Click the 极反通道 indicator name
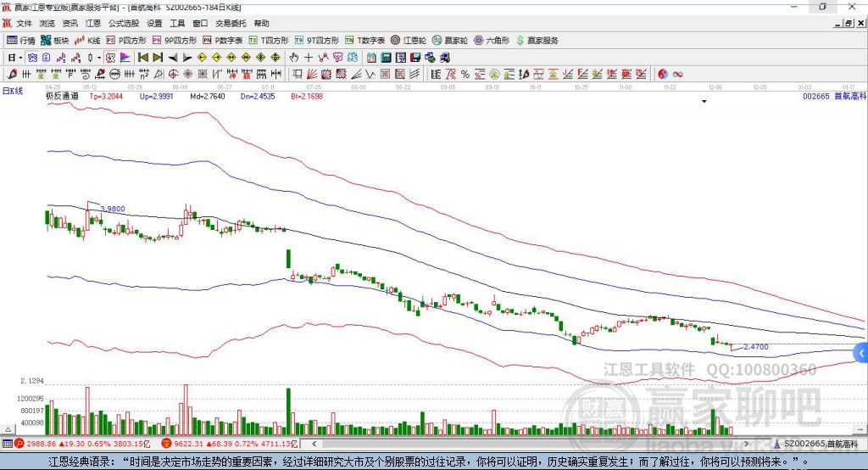Image resolution: width=868 pixels, height=470 pixels. click(62, 96)
